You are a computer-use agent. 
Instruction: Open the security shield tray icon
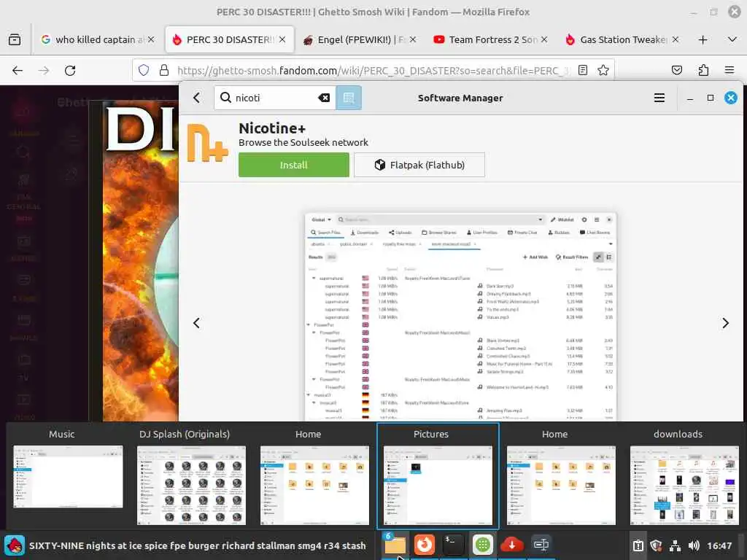pyautogui.click(x=657, y=545)
